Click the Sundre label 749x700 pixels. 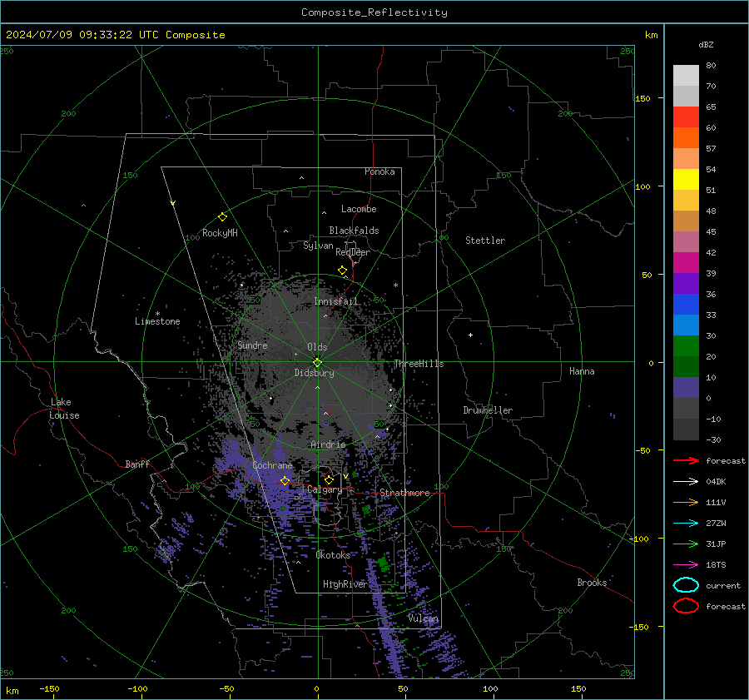click(252, 345)
